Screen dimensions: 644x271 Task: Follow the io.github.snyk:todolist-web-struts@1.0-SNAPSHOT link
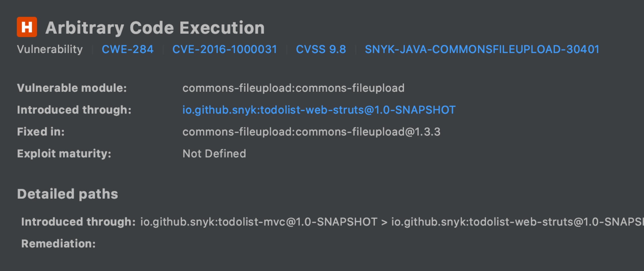pyautogui.click(x=319, y=110)
